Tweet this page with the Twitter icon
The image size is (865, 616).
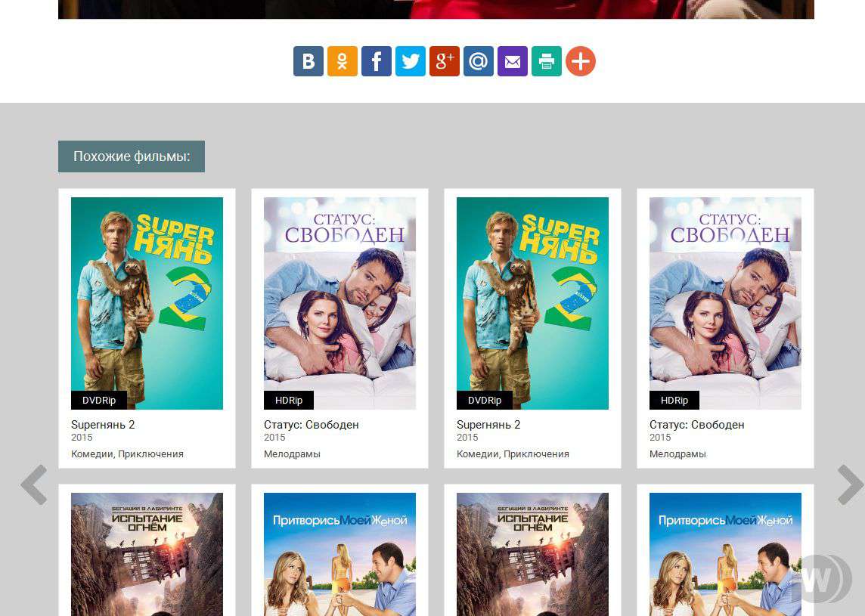point(411,61)
